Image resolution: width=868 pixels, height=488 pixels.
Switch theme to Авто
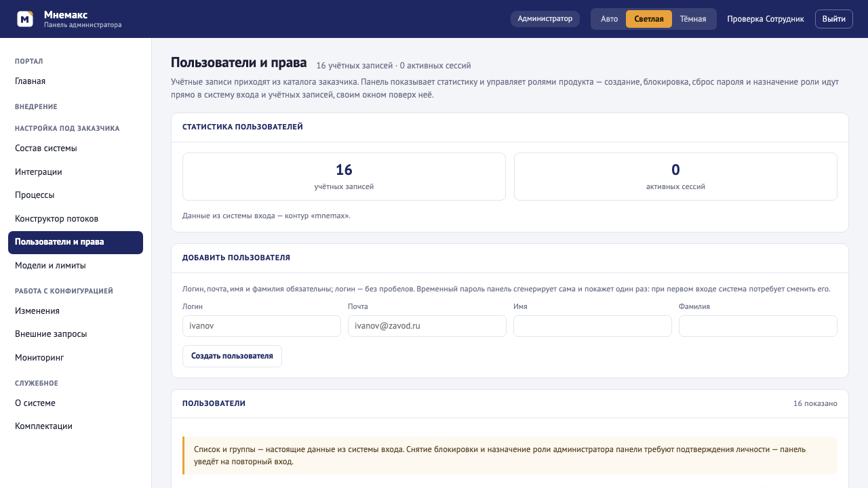click(609, 19)
